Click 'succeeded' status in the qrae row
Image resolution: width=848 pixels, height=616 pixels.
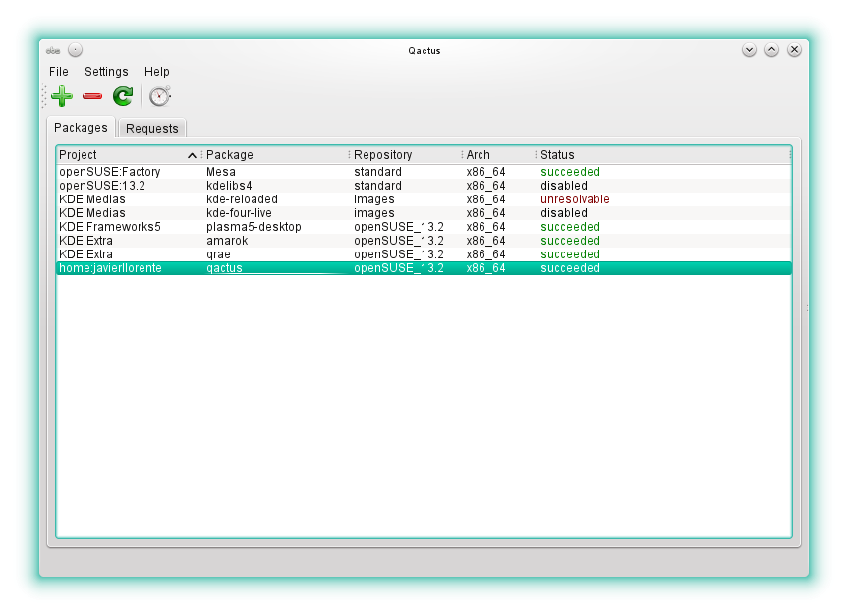(x=570, y=254)
